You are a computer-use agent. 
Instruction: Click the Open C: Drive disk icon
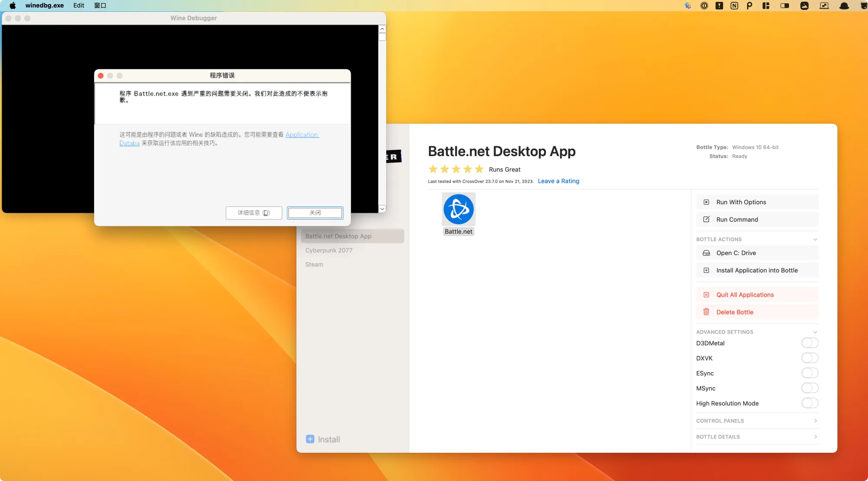(x=706, y=253)
